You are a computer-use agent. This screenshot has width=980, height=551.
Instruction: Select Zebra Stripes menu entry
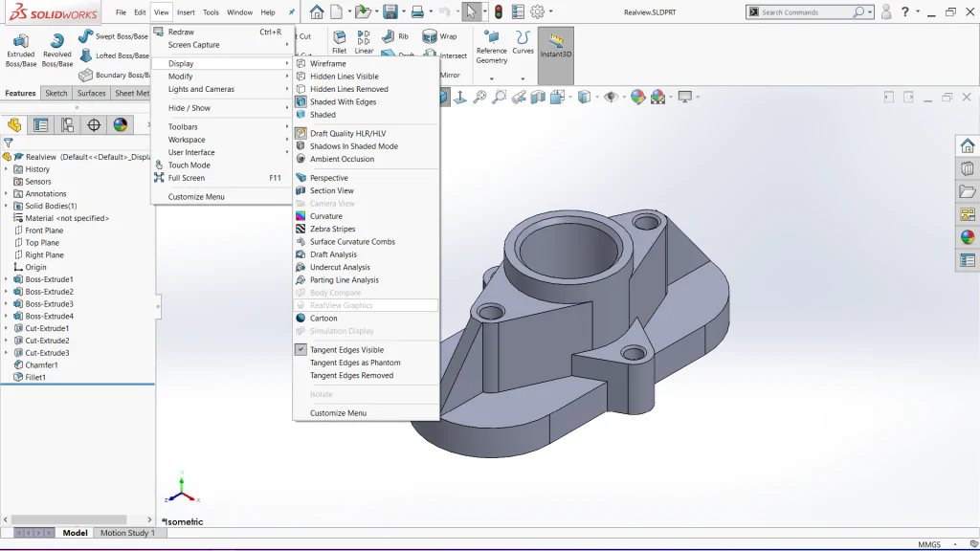click(332, 229)
